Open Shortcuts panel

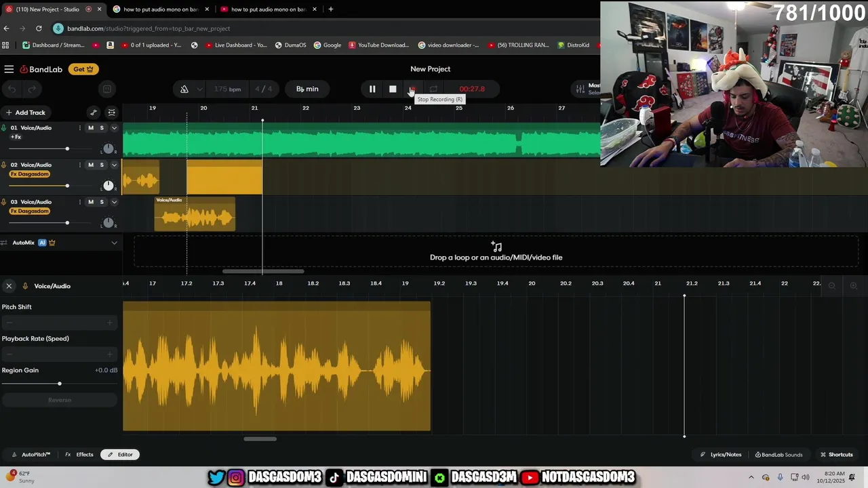(837, 455)
